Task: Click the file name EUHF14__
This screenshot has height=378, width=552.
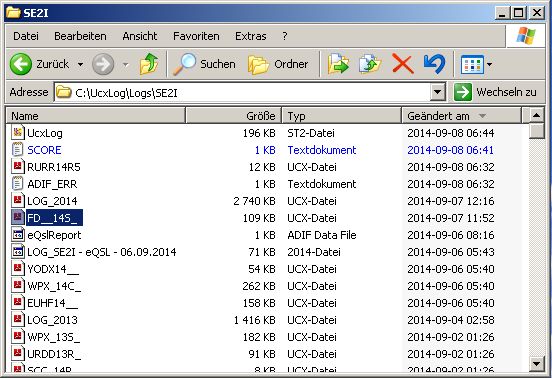Action: pyautogui.click(x=52, y=303)
